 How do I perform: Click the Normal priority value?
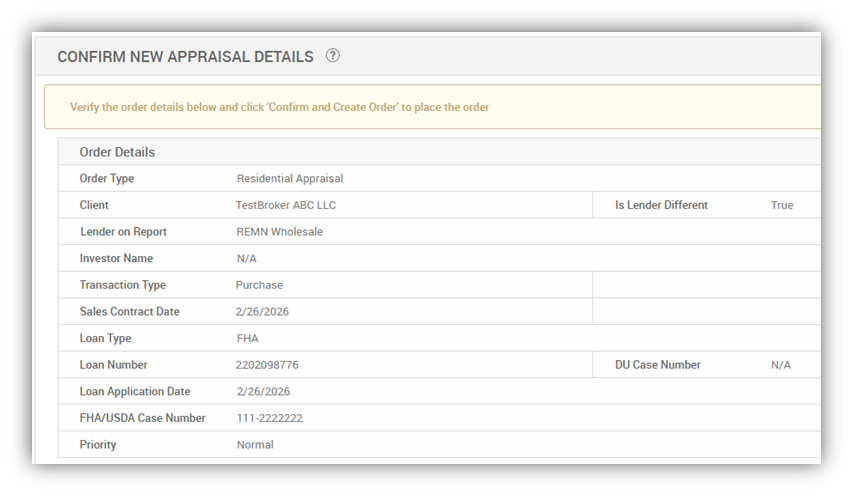(x=254, y=445)
